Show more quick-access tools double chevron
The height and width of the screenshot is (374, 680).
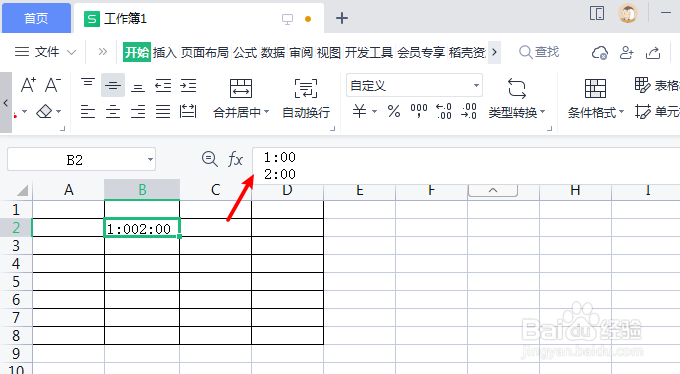pos(102,52)
